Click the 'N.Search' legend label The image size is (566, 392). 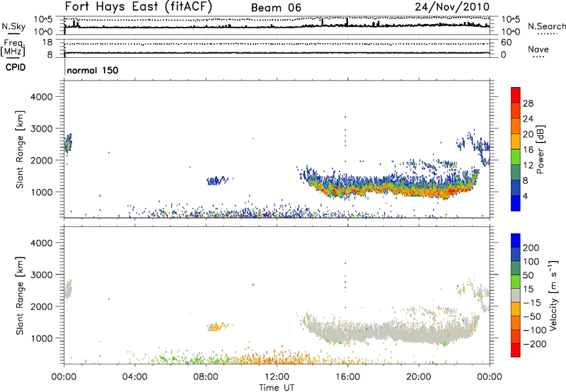[546, 26]
